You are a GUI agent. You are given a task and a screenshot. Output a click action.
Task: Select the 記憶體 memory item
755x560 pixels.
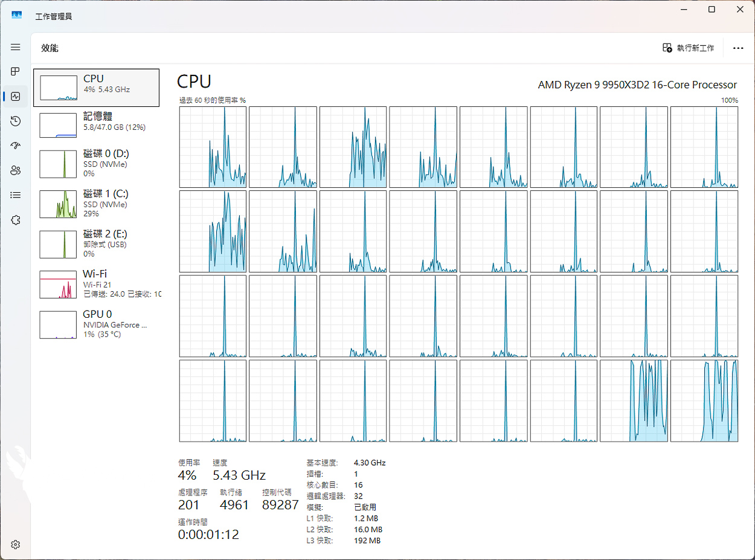97,124
